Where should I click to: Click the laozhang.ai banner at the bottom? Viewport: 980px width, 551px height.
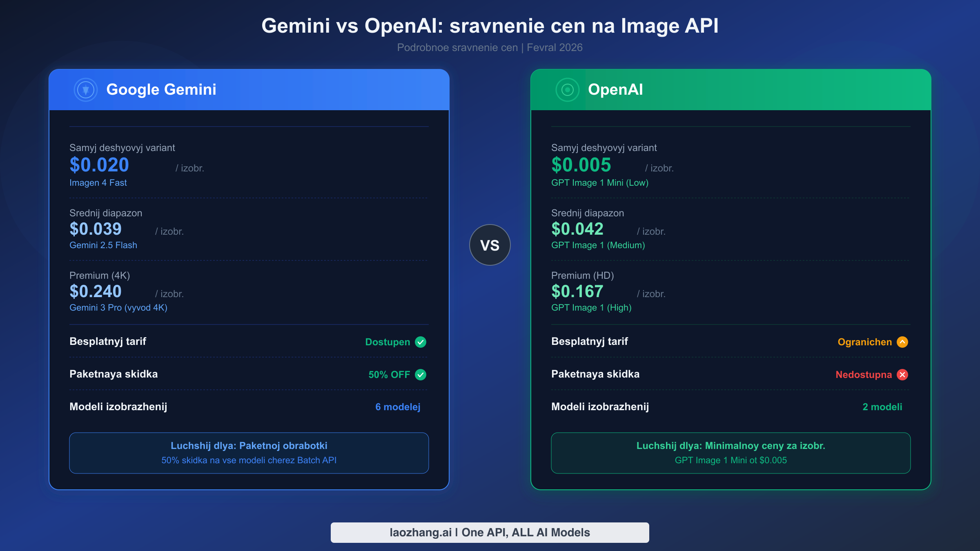pos(490,532)
